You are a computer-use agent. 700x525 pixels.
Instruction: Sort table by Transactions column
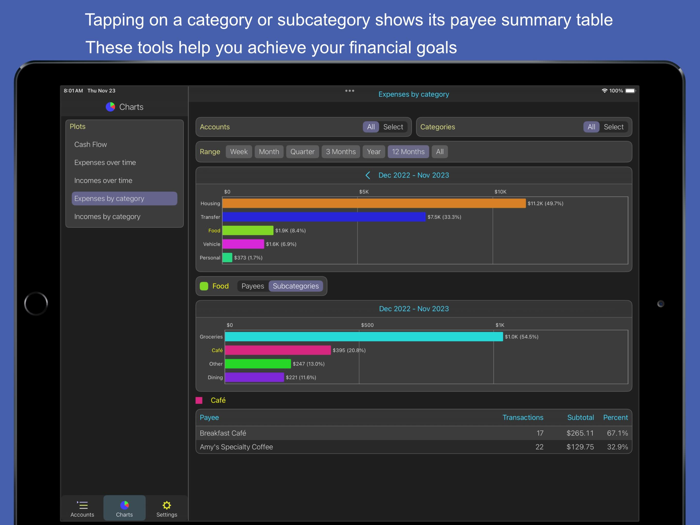pyautogui.click(x=523, y=418)
